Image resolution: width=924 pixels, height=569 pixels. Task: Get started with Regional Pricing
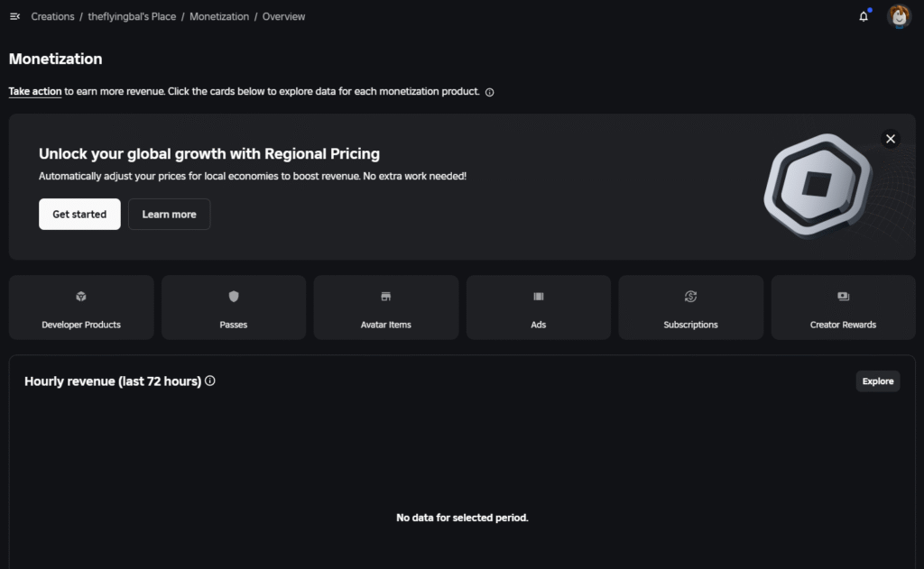tap(79, 214)
